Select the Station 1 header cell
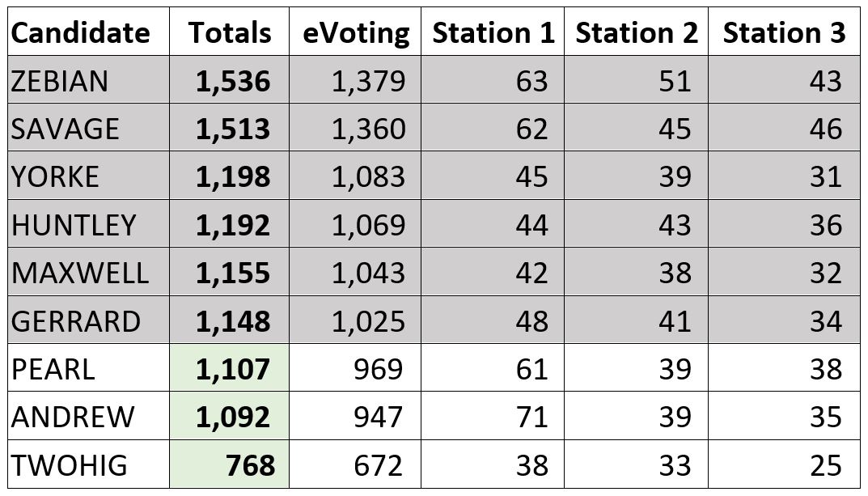This screenshot has width=868, height=496. [493, 32]
